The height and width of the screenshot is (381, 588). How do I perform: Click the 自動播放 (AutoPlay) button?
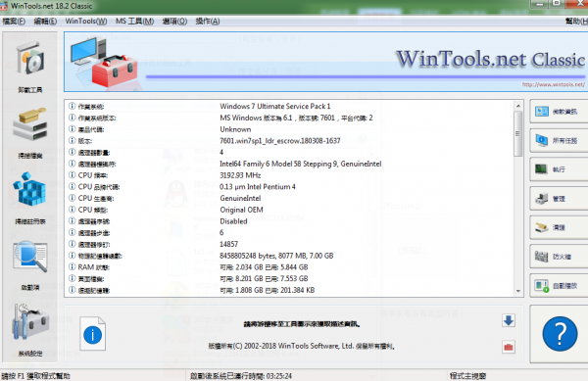coord(559,285)
